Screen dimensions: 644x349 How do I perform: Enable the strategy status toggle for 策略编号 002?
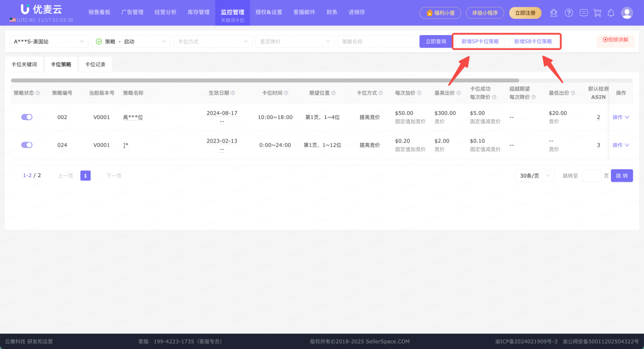point(26,117)
